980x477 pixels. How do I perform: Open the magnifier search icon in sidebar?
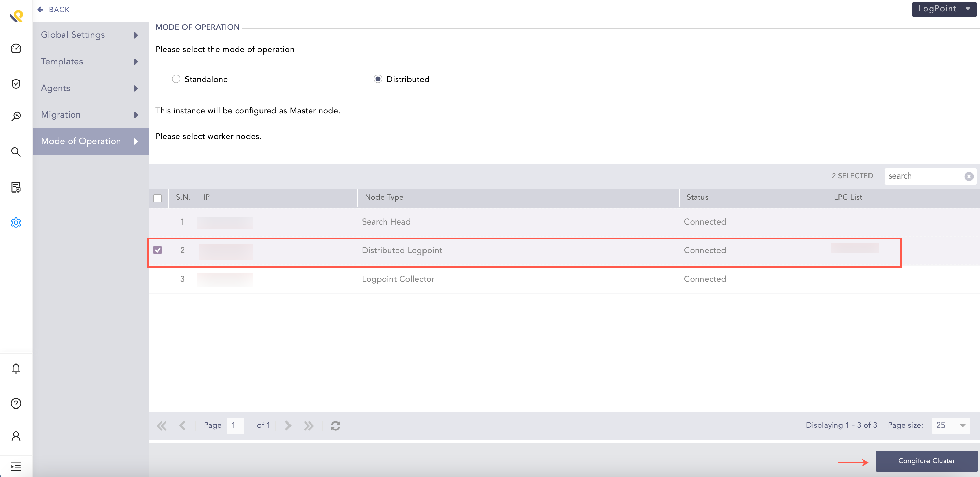coord(16,152)
